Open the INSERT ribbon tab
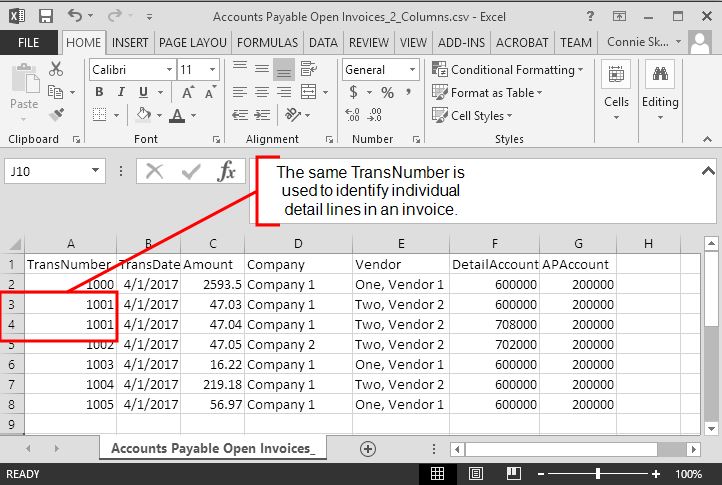 [130, 43]
